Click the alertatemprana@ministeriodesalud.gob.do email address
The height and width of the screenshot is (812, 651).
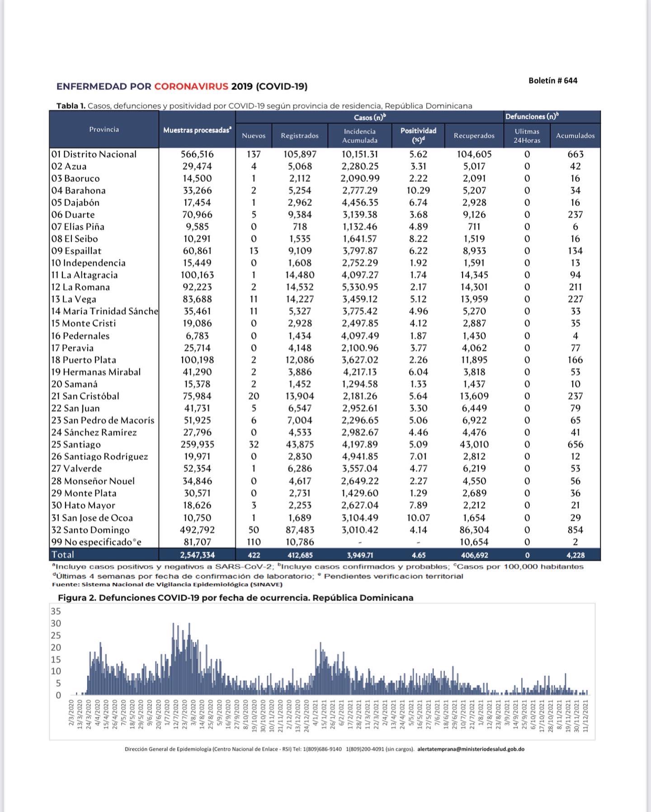[x=471, y=749]
